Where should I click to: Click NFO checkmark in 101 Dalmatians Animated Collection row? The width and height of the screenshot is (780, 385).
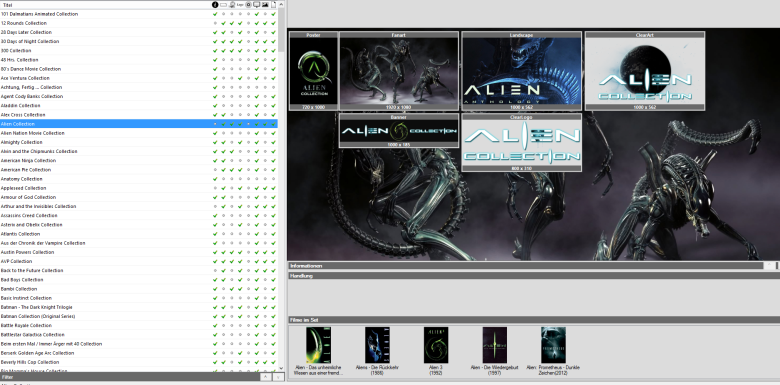[215, 14]
